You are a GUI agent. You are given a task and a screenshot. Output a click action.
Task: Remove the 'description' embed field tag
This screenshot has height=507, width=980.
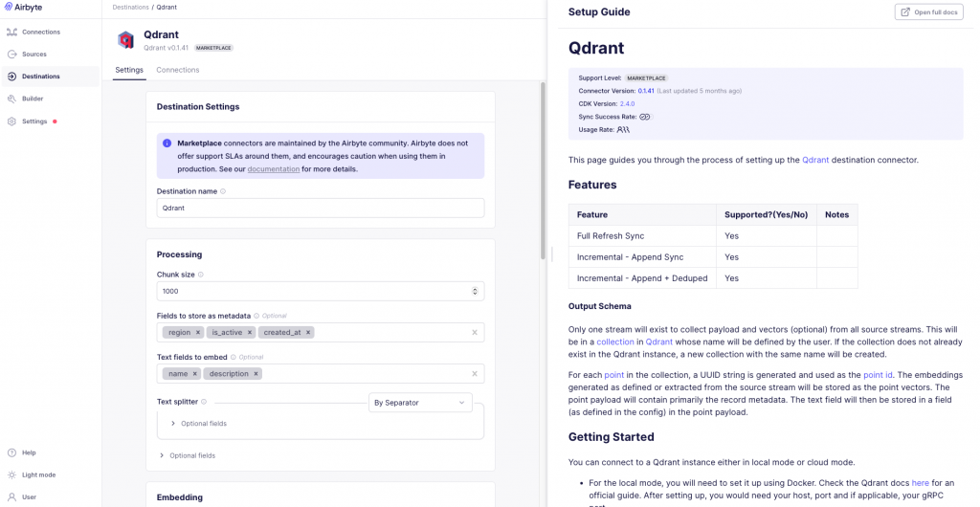tap(256, 374)
